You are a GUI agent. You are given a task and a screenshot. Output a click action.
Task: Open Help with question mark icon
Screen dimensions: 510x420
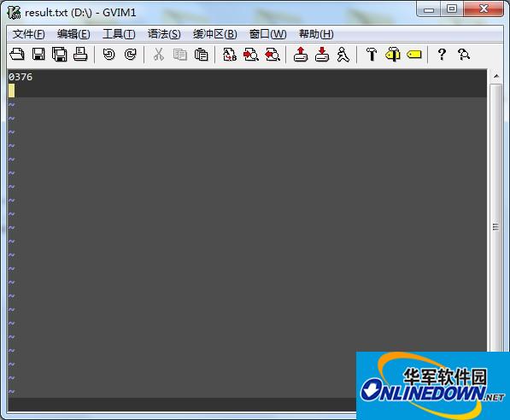pyautogui.click(x=442, y=55)
